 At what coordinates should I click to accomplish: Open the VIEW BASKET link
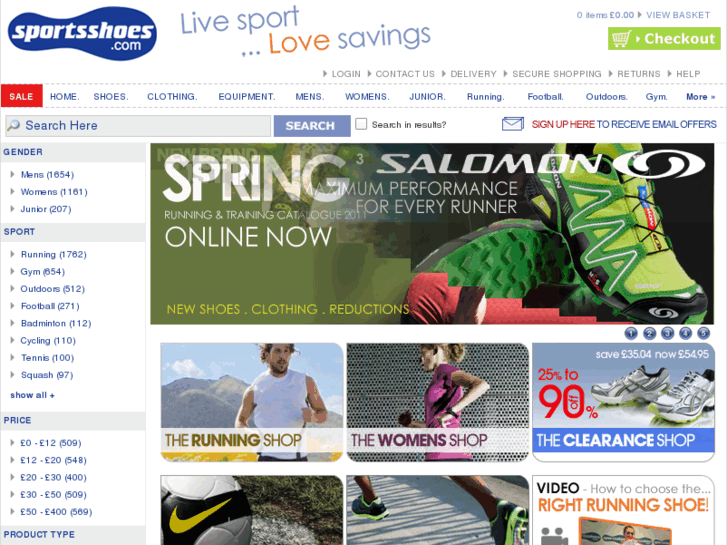click(x=678, y=15)
